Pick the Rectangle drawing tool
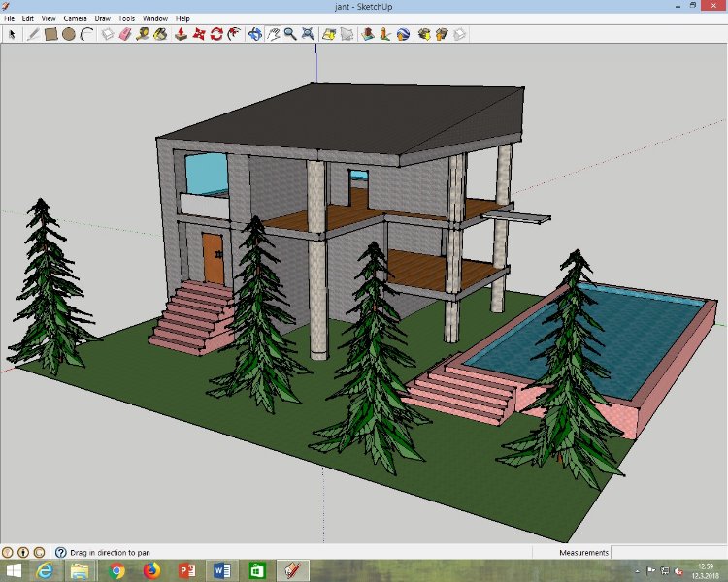Screen dimensions: 728x582 50,34
